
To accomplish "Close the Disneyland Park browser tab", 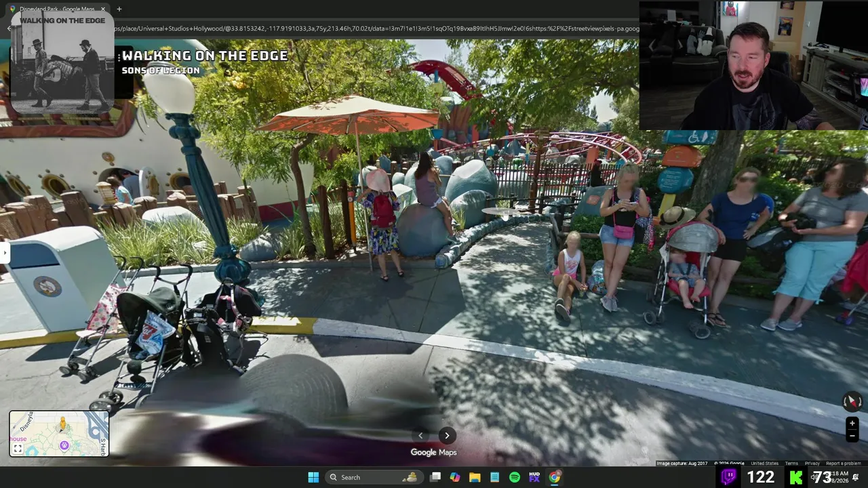I will [x=103, y=9].
